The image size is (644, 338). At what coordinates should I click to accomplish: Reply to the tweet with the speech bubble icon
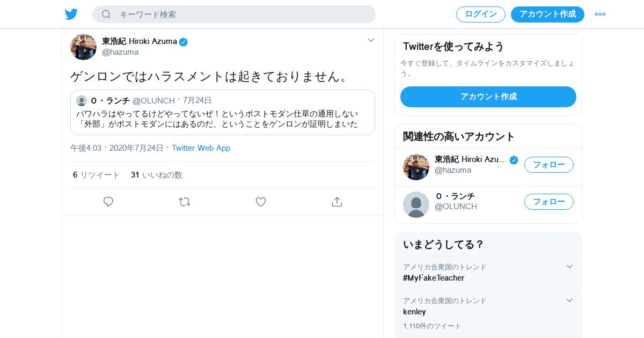[x=108, y=202]
